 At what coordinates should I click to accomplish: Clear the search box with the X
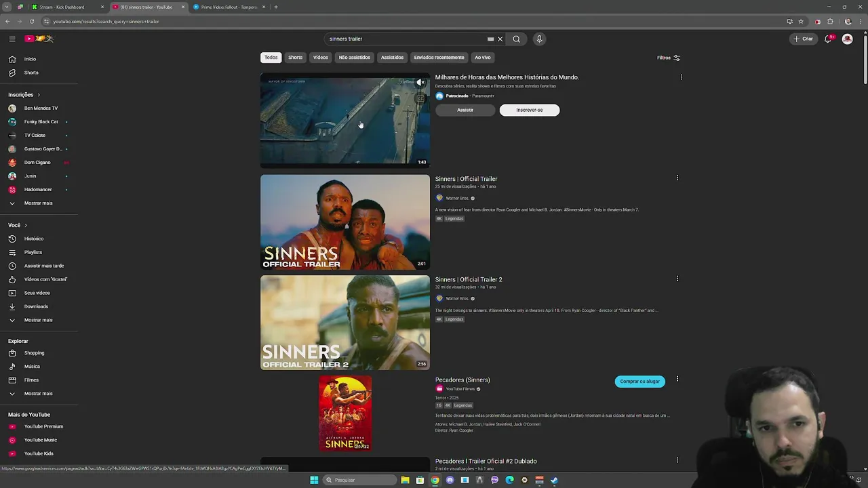[x=500, y=39]
